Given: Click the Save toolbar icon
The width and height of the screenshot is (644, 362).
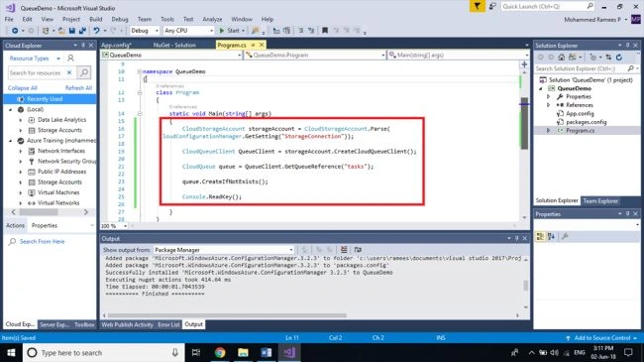Looking at the screenshot, I should pos(72,31).
